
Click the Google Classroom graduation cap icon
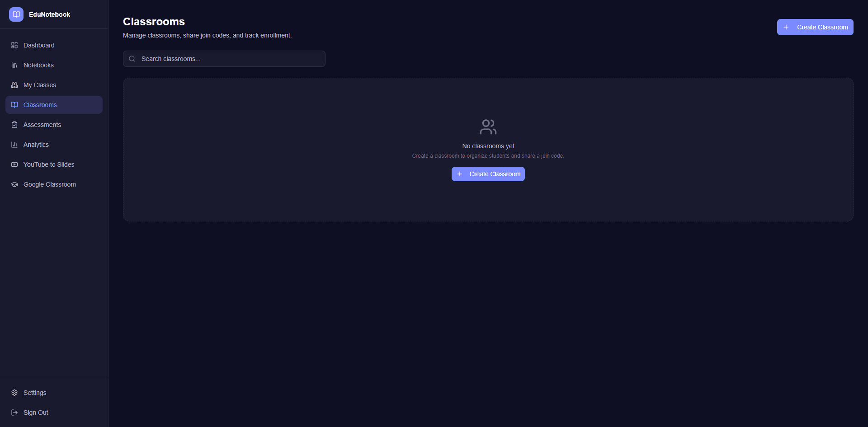(x=14, y=184)
